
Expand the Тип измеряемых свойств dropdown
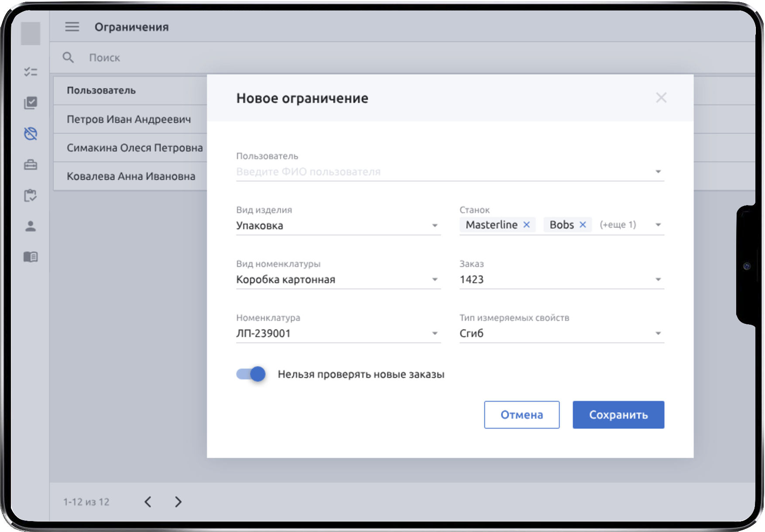coord(659,333)
